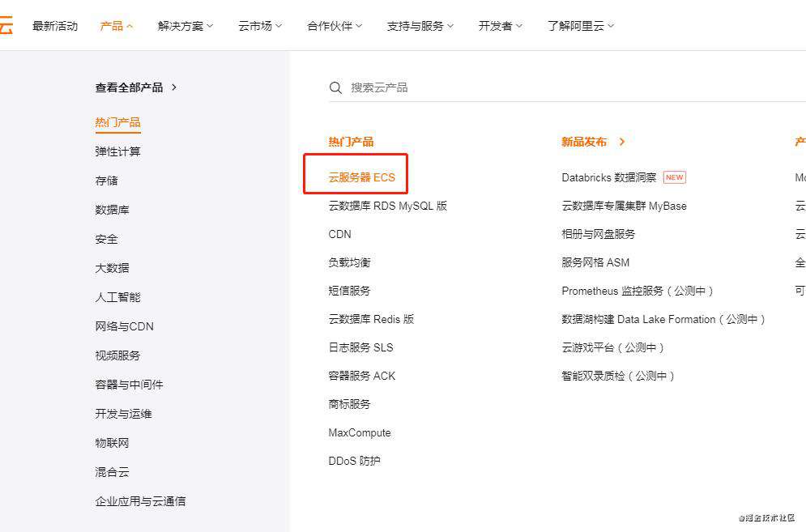Select the 安全 sidebar category
The image size is (806, 532).
pyautogui.click(x=106, y=239)
